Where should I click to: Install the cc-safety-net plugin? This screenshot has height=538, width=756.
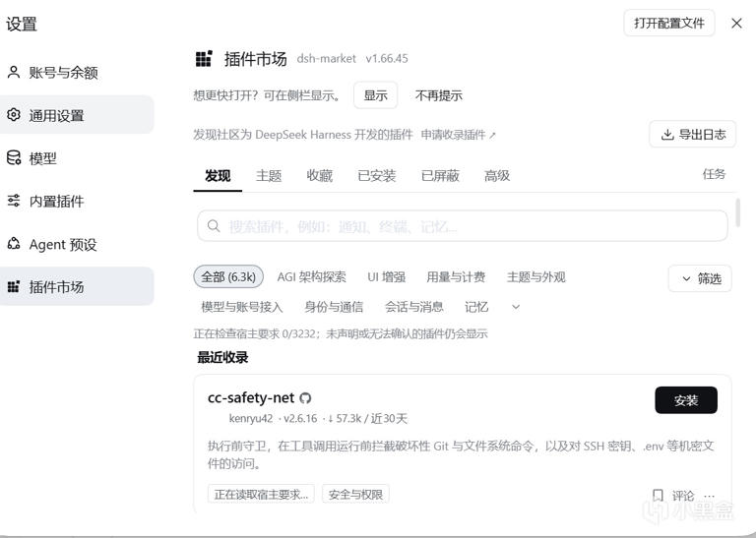pos(685,400)
